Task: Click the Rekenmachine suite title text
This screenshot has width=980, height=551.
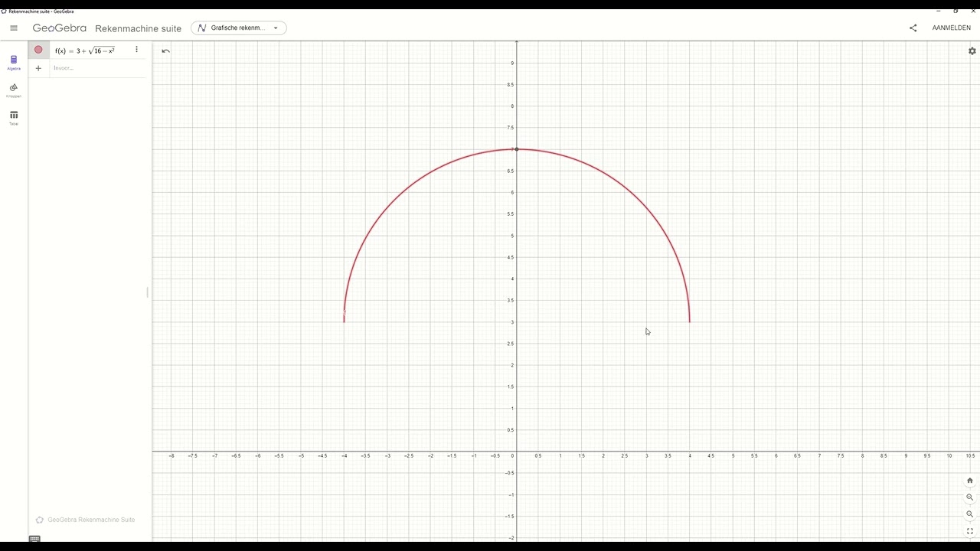Action: (138, 28)
